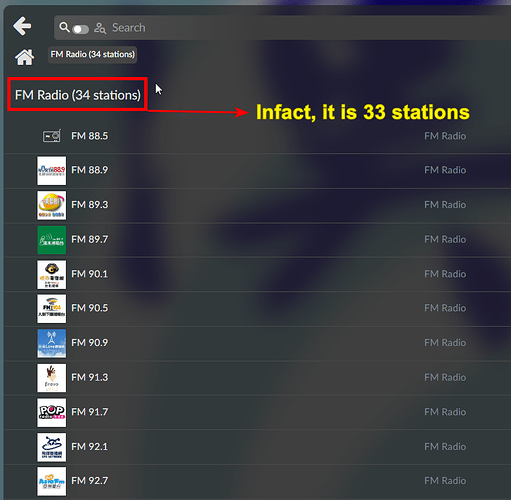Click the person-search icon in search bar
This screenshot has height=500, width=511.
point(100,28)
